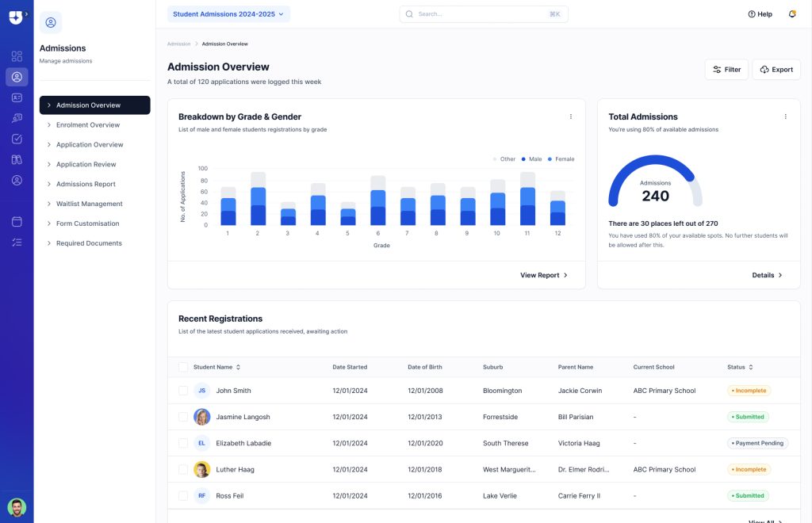The height and width of the screenshot is (523, 812).
Task: Click the Male legend color dot
Action: 523,158
